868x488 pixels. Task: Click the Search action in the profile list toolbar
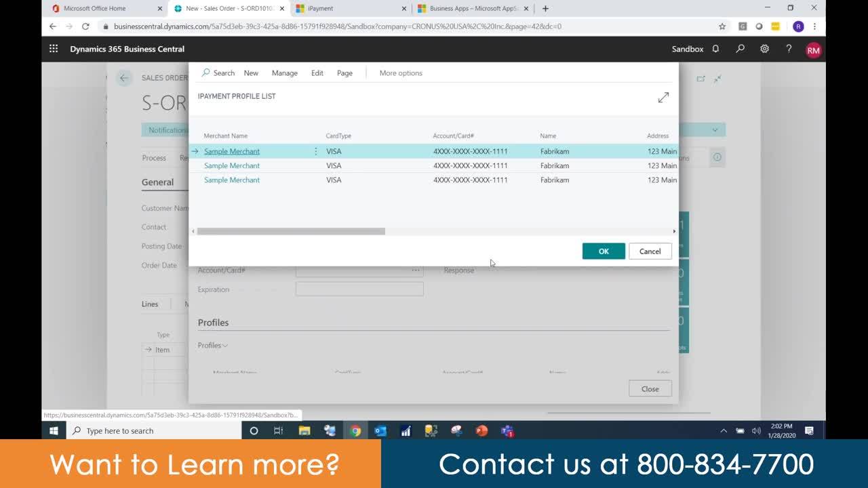pos(218,73)
